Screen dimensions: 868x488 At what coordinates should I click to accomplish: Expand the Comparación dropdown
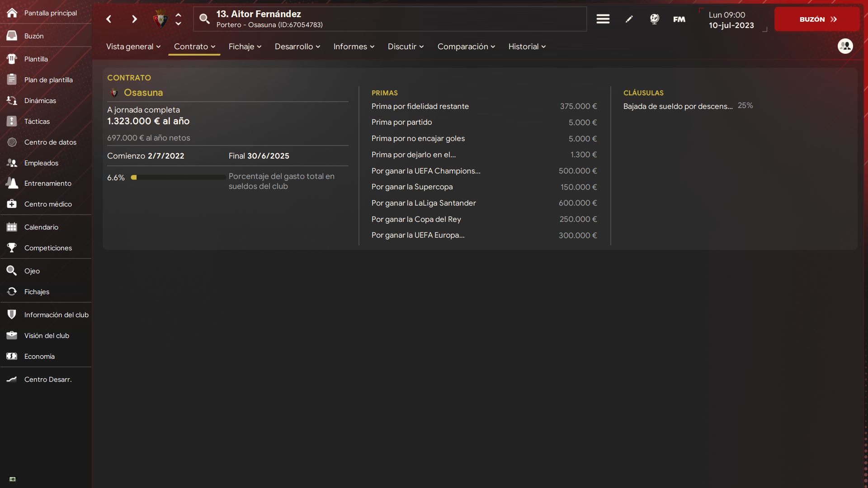[x=466, y=47]
